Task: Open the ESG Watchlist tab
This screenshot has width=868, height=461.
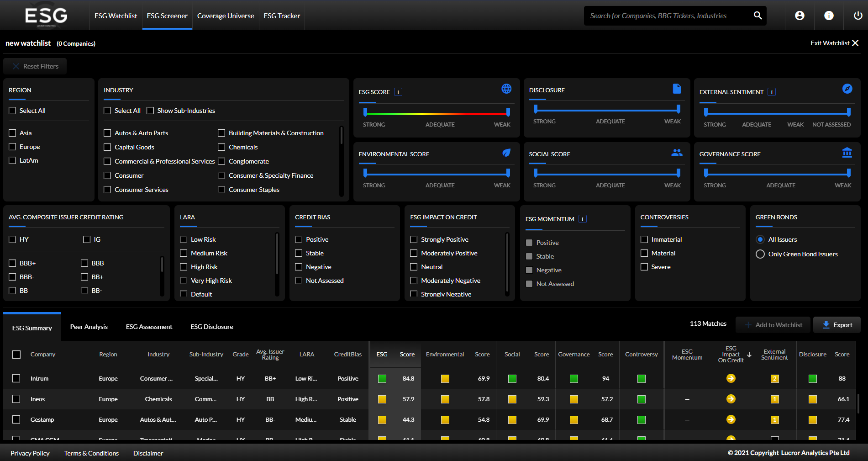Action: [116, 16]
